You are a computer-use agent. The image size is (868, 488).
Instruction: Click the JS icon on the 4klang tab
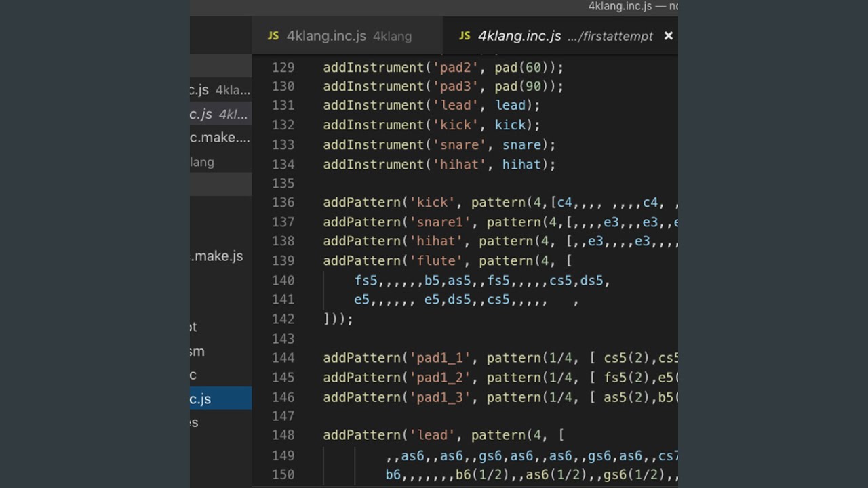pyautogui.click(x=273, y=36)
